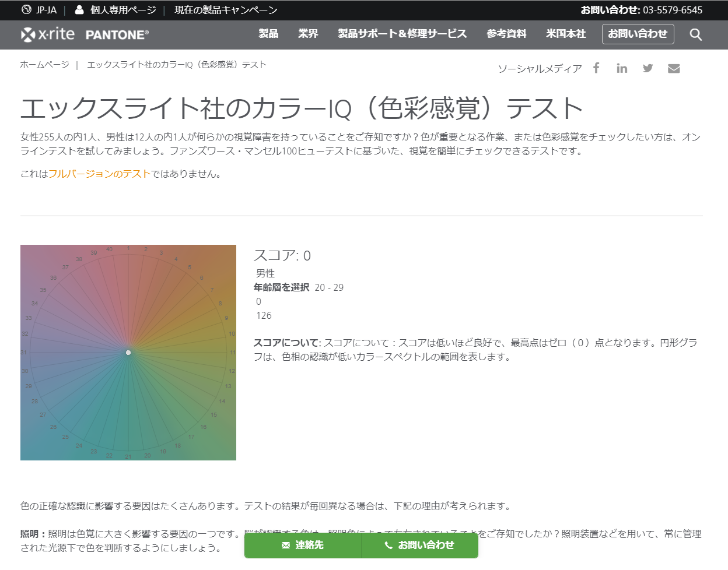The width and height of the screenshot is (728, 570).
Task: Click the JP-JA globe language icon
Action: coord(26,10)
